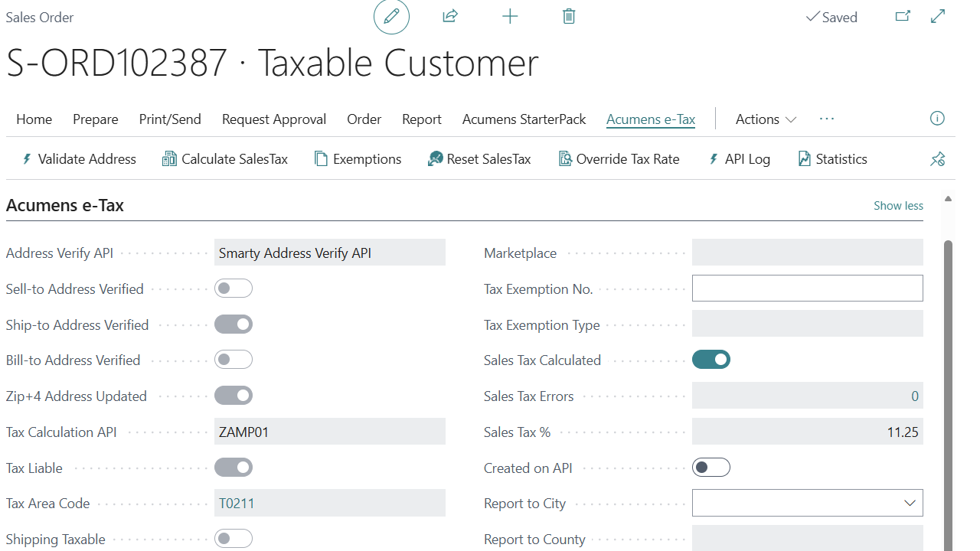
Task: Click the Validate Address action
Action: click(79, 159)
